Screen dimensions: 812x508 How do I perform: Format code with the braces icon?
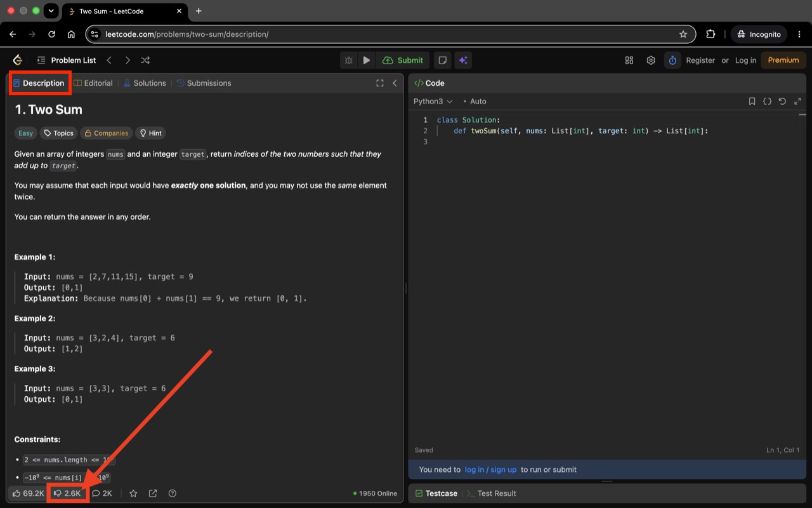(x=767, y=102)
